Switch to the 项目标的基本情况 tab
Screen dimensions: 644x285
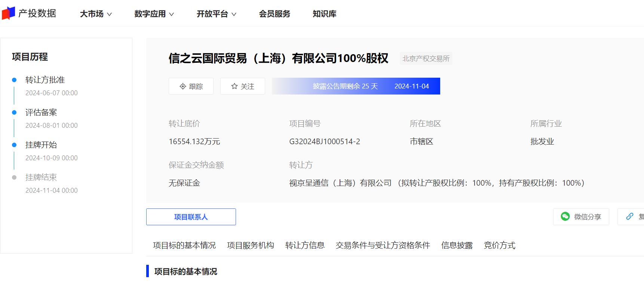[184, 245]
